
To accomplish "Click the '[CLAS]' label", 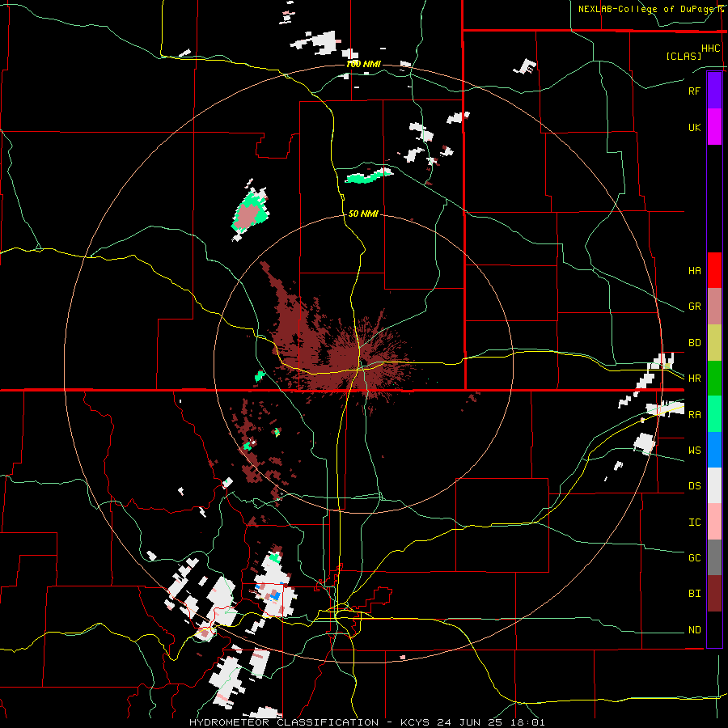I will point(684,56).
